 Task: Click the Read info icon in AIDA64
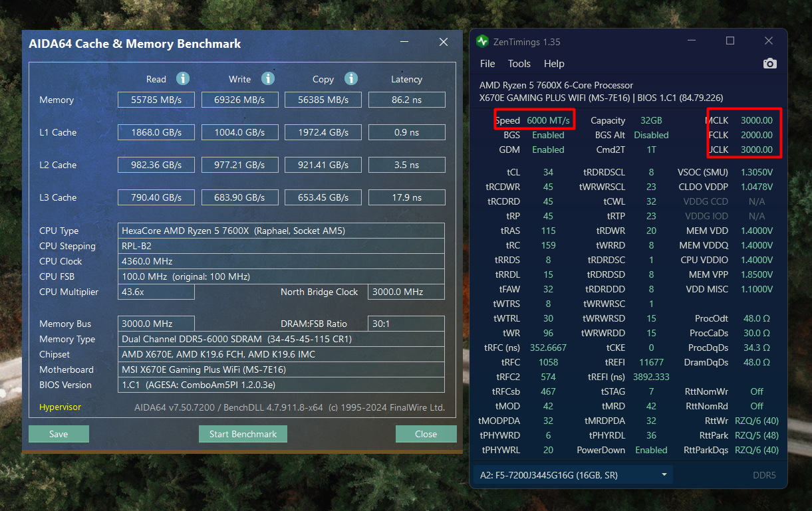click(x=183, y=78)
